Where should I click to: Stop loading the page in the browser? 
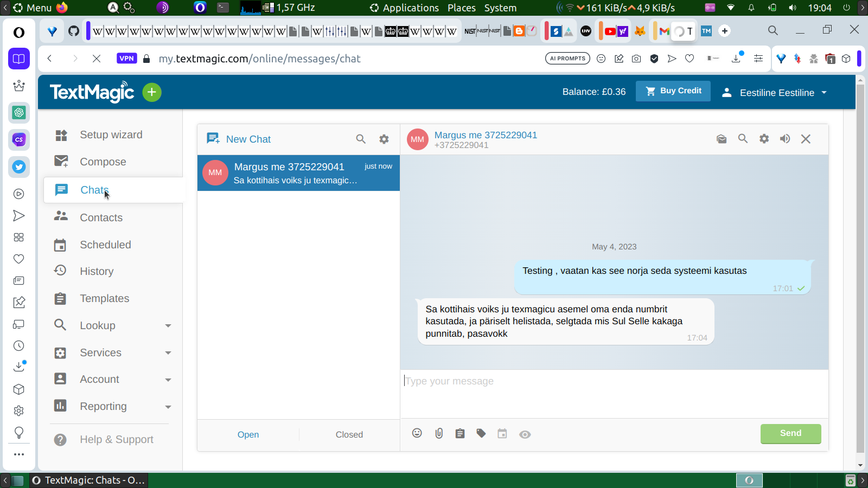tap(97, 59)
